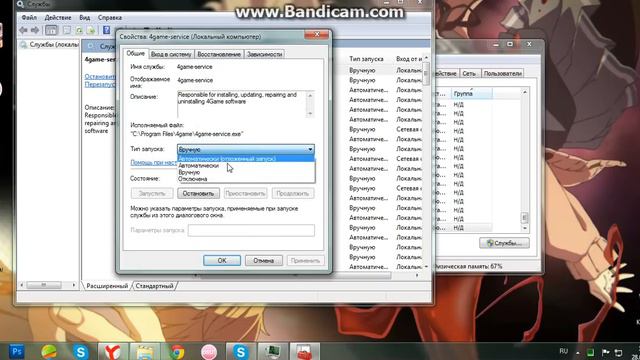
Task: Sort by 'Группа' column in Task Manager
Action: tap(471, 93)
